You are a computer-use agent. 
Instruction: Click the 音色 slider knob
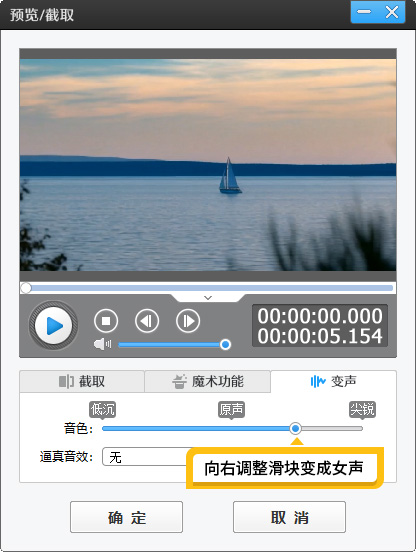(x=296, y=428)
